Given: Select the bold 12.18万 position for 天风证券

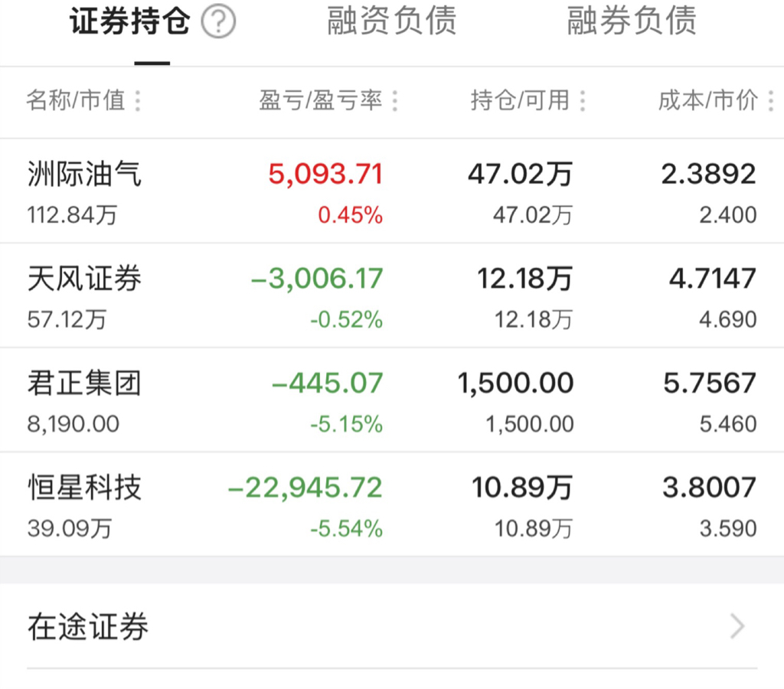Looking at the screenshot, I should [x=524, y=279].
